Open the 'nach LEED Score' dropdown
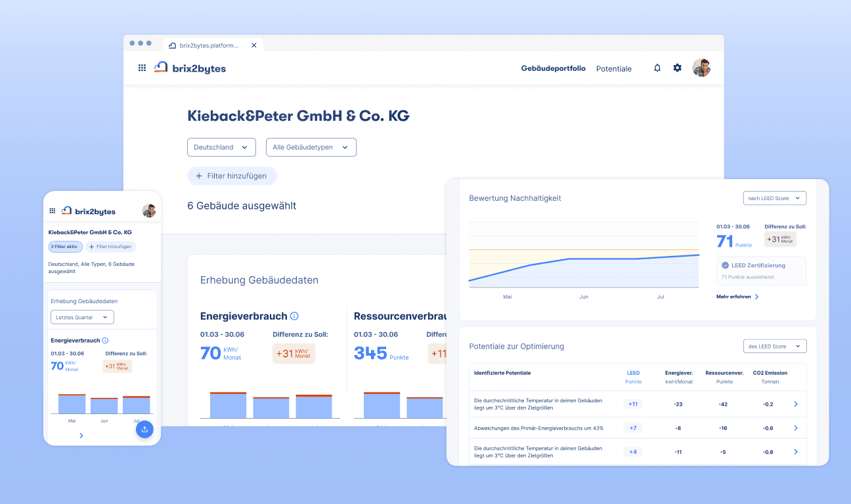The image size is (851, 504). click(x=775, y=198)
